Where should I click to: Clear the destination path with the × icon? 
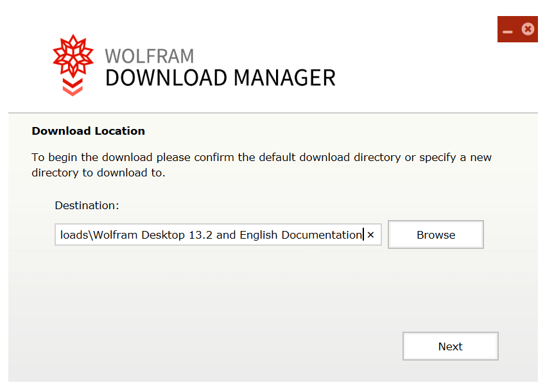[370, 235]
